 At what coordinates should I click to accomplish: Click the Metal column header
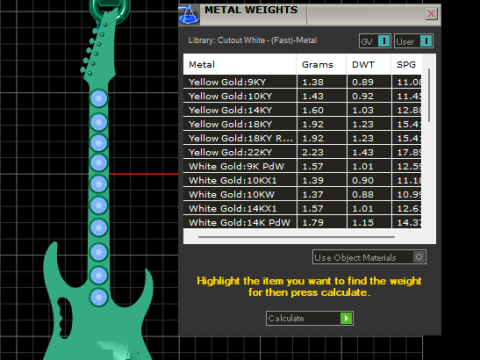pyautogui.click(x=239, y=64)
